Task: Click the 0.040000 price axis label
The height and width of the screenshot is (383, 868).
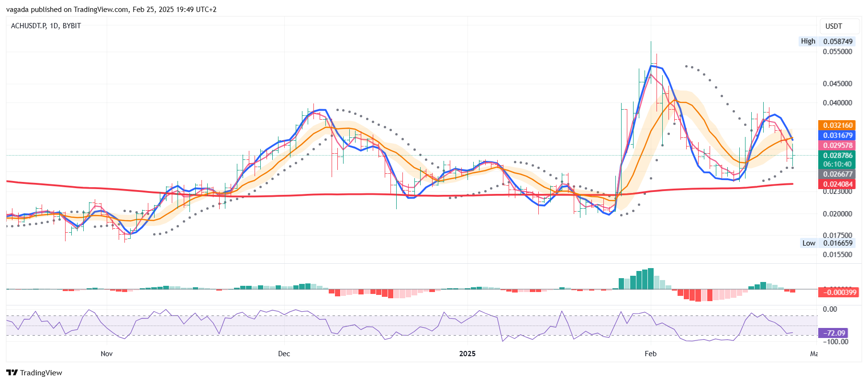Action: click(x=837, y=103)
